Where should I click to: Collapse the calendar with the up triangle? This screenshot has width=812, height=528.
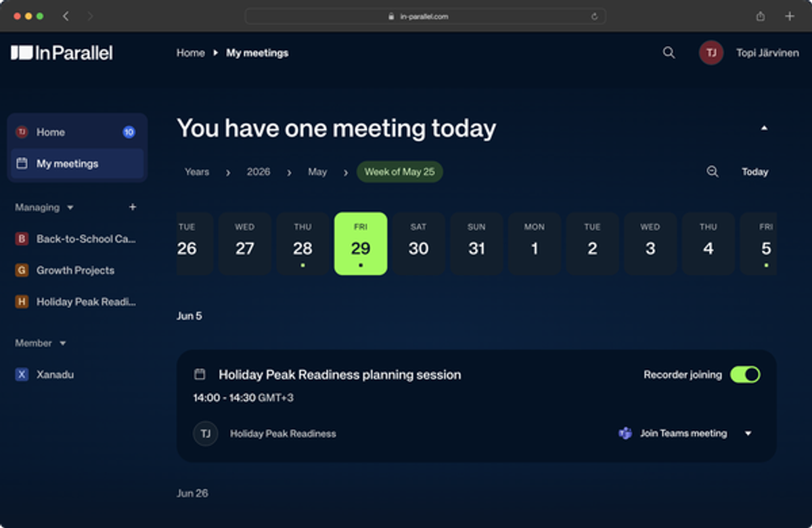tap(764, 128)
